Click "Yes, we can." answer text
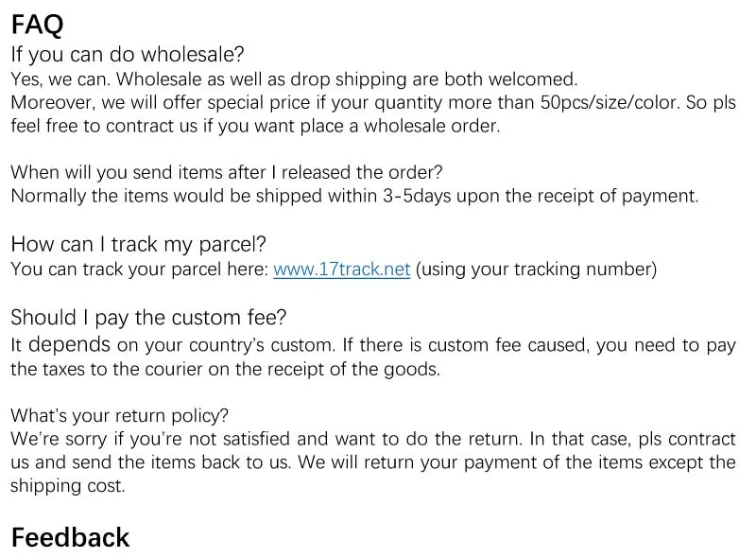This screenshot has height=557, width=756. [60, 79]
